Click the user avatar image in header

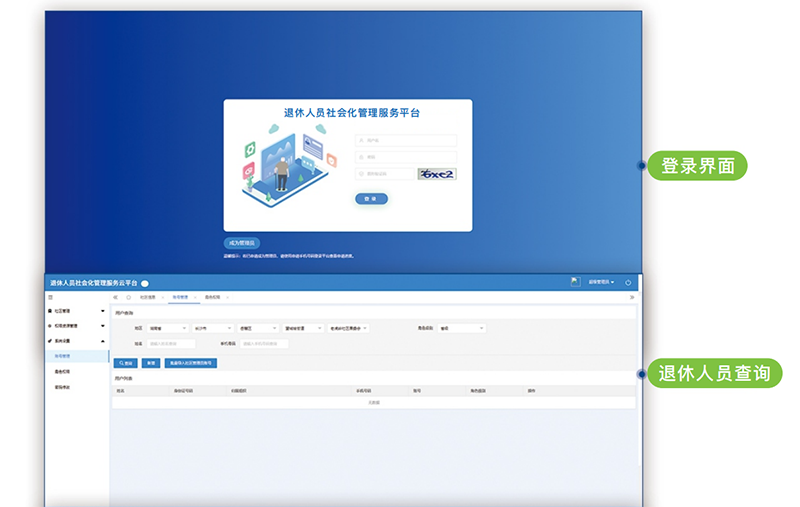tap(575, 282)
